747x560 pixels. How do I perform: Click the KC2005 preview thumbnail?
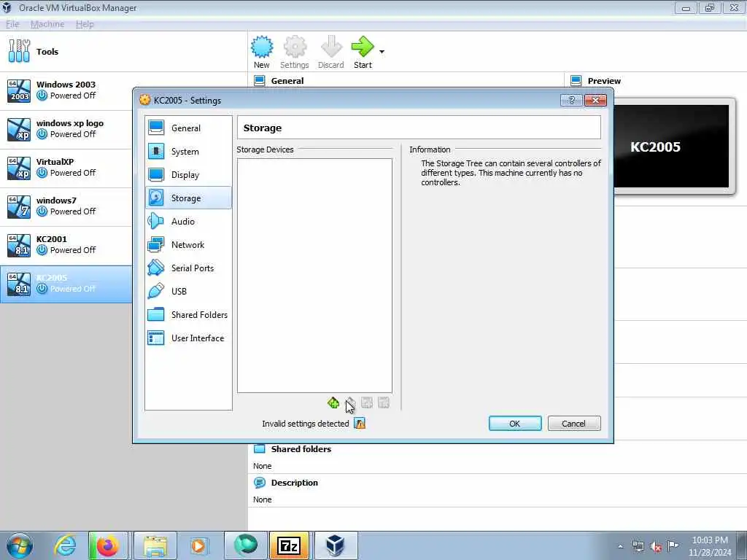672,147
